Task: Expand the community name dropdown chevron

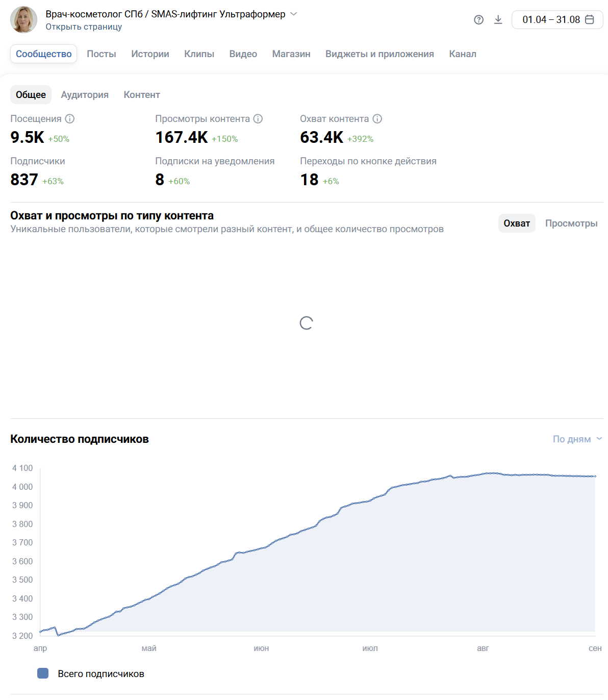Action: click(x=294, y=14)
